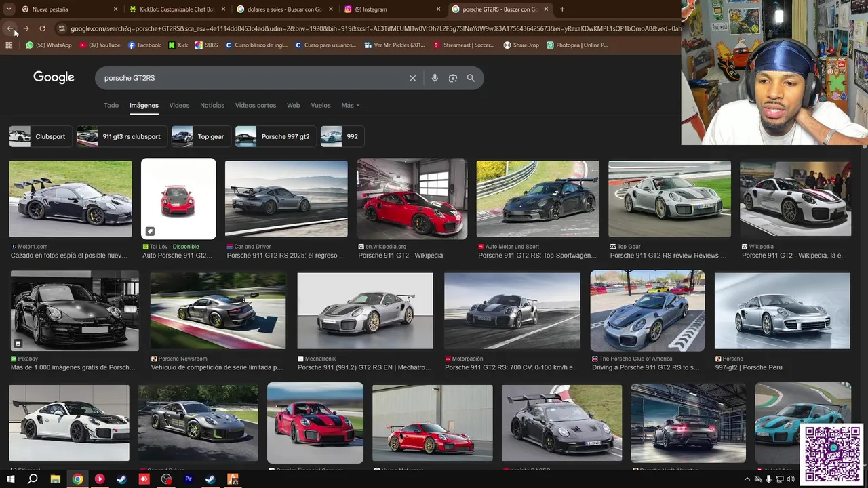This screenshot has height=488, width=868.
Task: Click Chrome icon in taskbar
Action: (78, 479)
